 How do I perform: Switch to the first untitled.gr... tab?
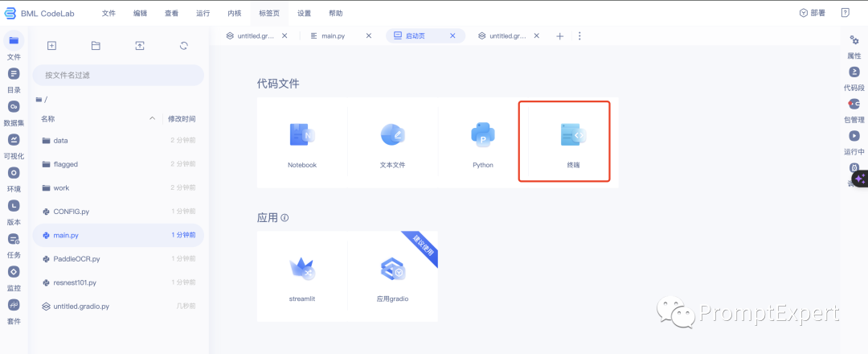(251, 36)
